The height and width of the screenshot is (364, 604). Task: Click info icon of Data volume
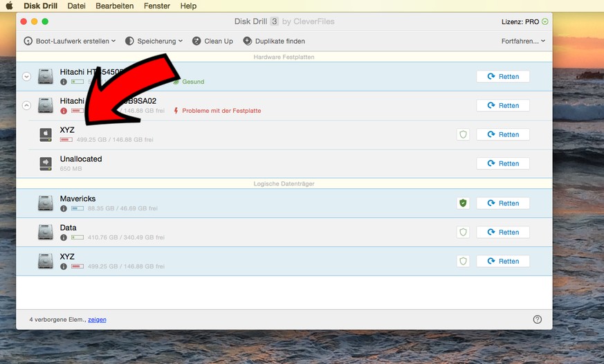point(64,237)
